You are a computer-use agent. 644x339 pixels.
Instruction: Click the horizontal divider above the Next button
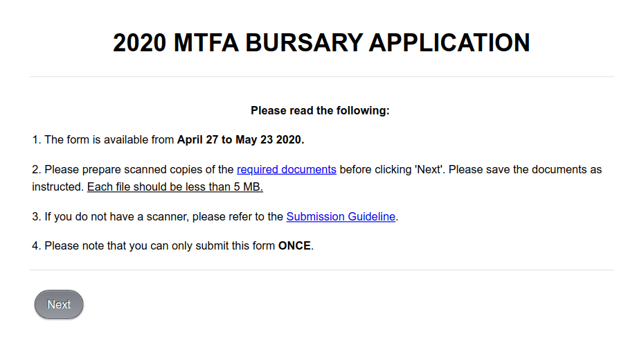(321, 270)
